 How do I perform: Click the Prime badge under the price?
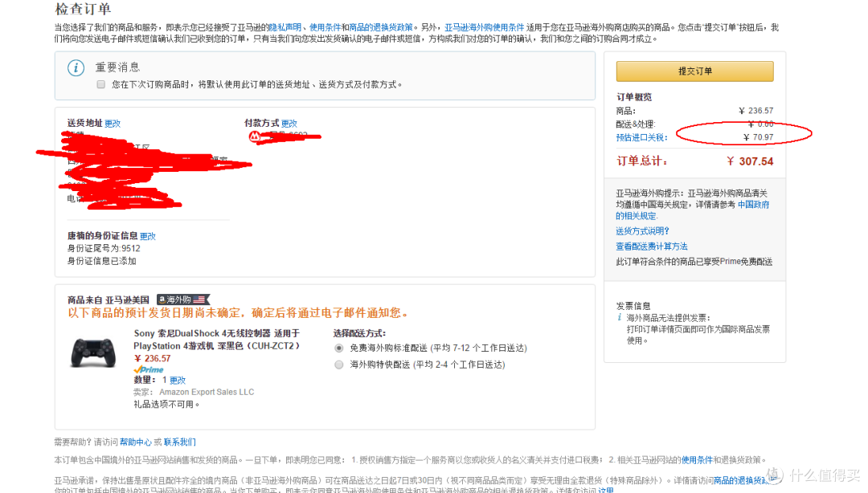(149, 369)
